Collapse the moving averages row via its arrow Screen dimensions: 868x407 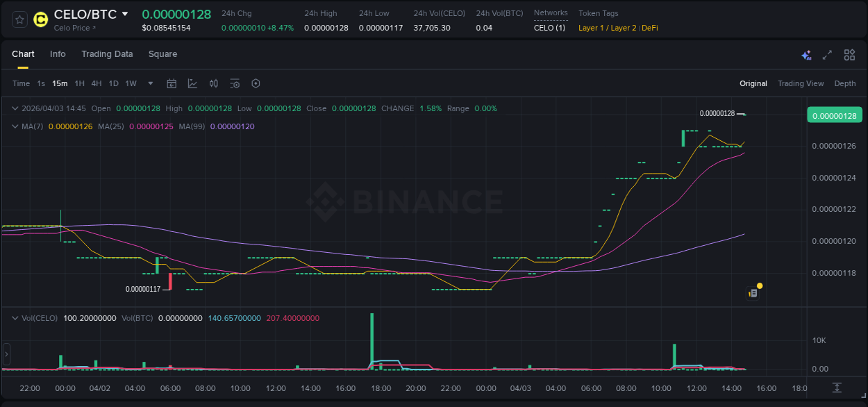pos(15,126)
